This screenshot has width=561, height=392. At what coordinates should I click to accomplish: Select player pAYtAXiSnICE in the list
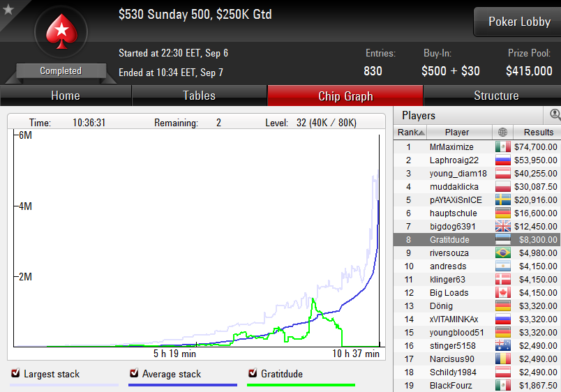456,200
